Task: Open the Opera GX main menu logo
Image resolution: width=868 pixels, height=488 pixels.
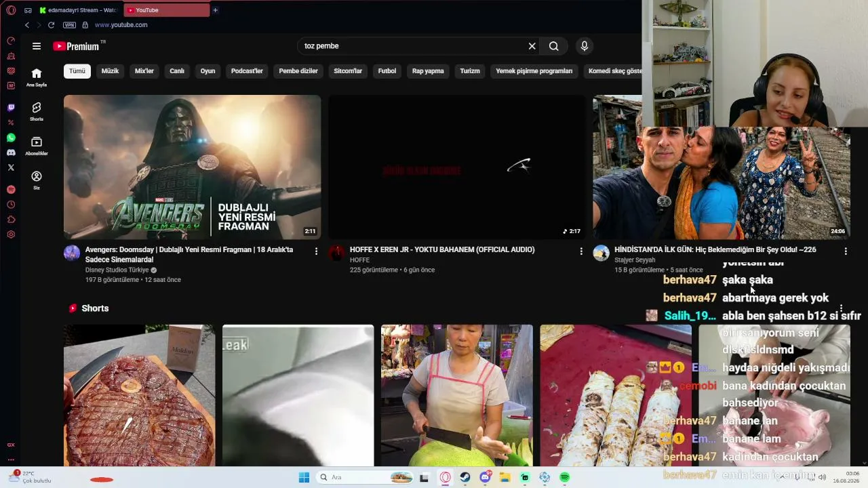Action: pos(11,10)
